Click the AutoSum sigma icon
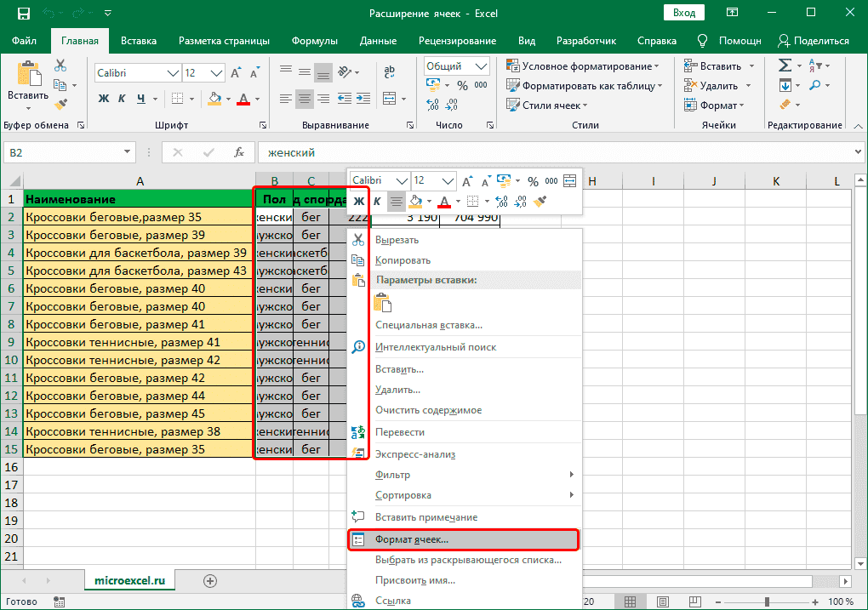The image size is (868, 610). [785, 66]
